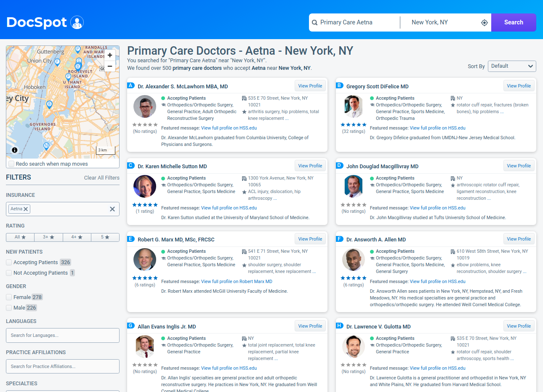
Task: View Profile of Allan Evans Inglis Jr.
Action: [310, 326]
